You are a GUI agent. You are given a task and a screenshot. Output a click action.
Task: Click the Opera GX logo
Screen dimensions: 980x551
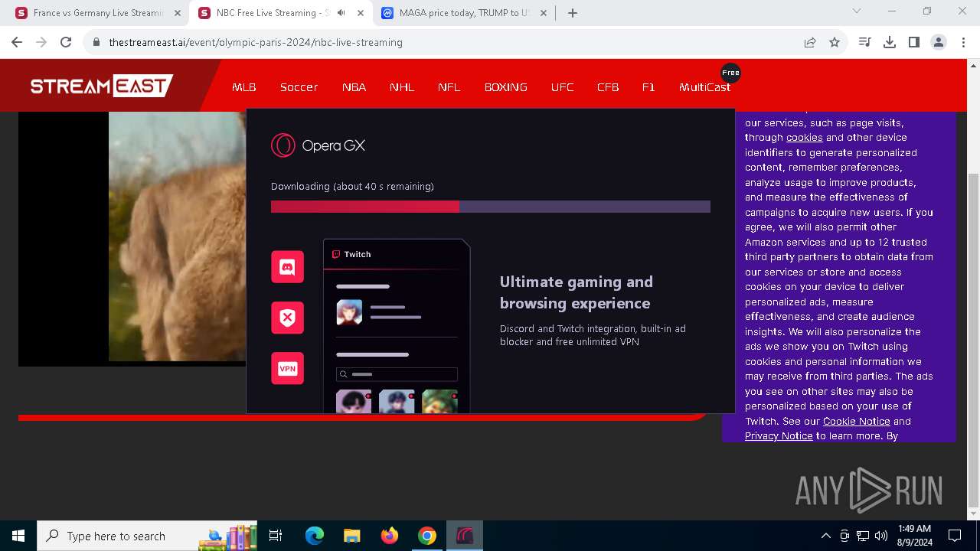tap(318, 145)
